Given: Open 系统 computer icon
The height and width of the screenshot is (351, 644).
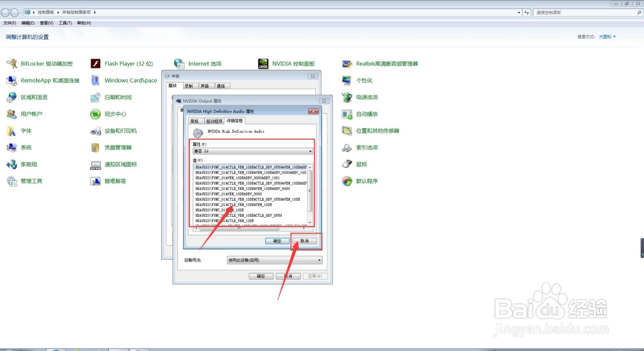Looking at the screenshot, I should pos(12,148).
